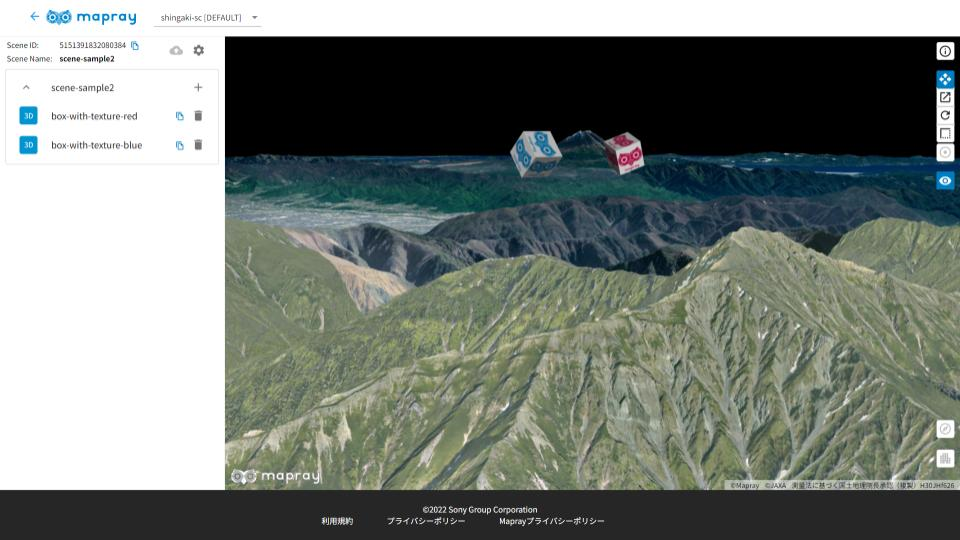Click the info button in the map viewer

coord(945,51)
